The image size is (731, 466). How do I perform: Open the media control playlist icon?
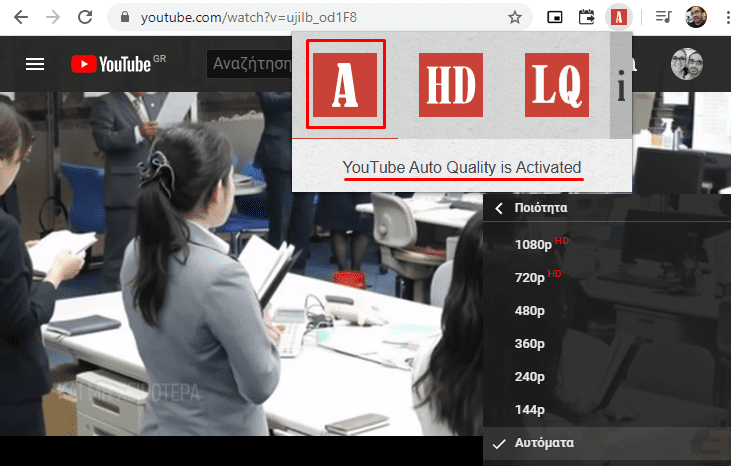click(663, 17)
